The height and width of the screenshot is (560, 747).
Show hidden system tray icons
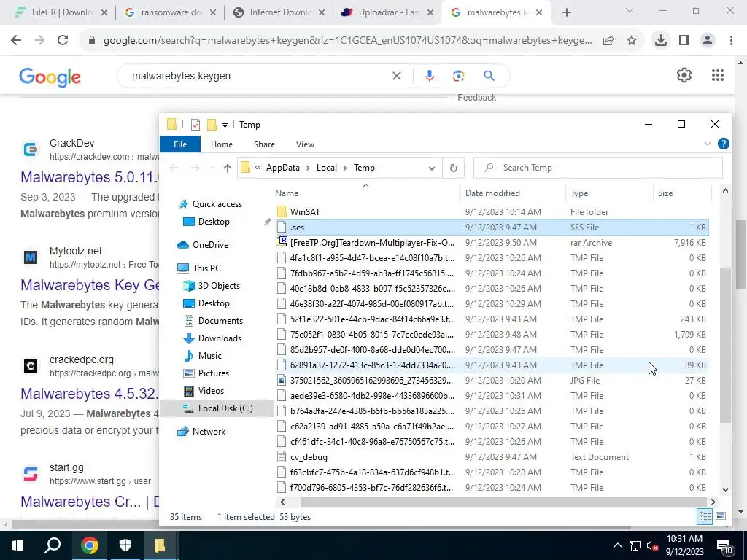[617, 545]
